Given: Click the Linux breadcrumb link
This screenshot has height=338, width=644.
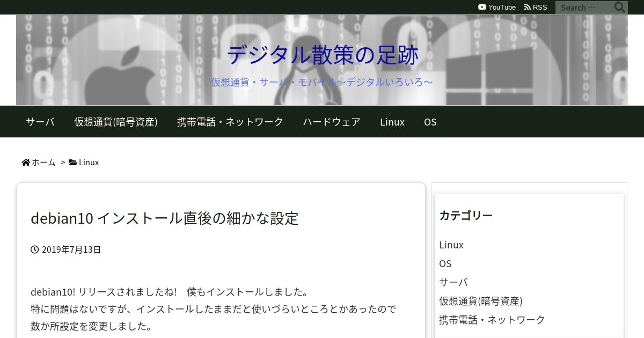Looking at the screenshot, I should (89, 162).
